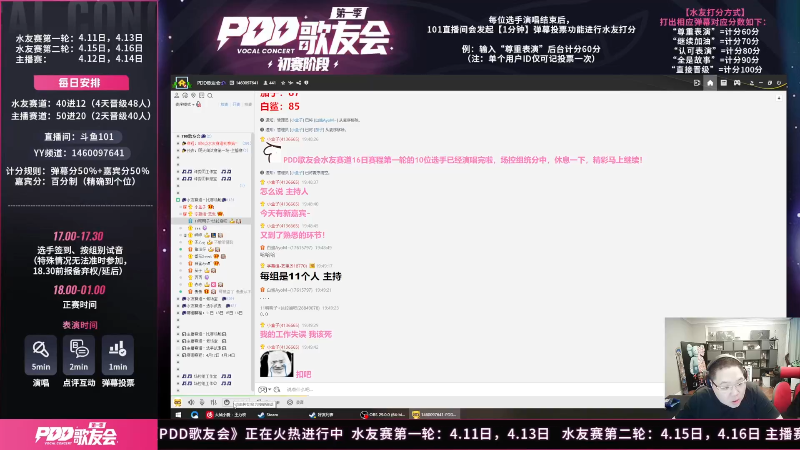Click the online user count in header
The image size is (800, 450).
pyautogui.click(x=270, y=83)
